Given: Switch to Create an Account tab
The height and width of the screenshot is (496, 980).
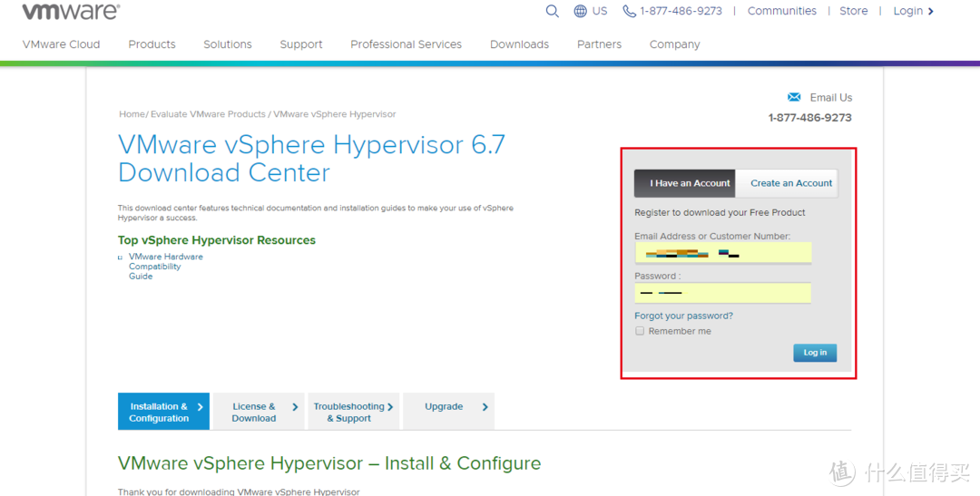Looking at the screenshot, I should tap(790, 183).
